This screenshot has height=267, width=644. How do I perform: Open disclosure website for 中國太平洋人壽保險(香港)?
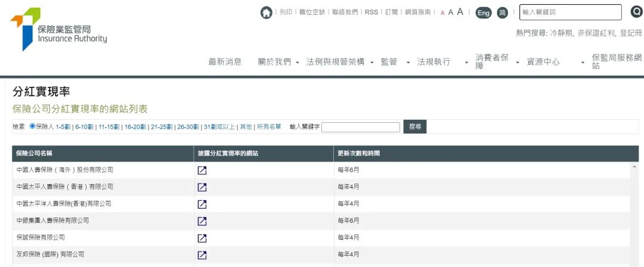(202, 204)
